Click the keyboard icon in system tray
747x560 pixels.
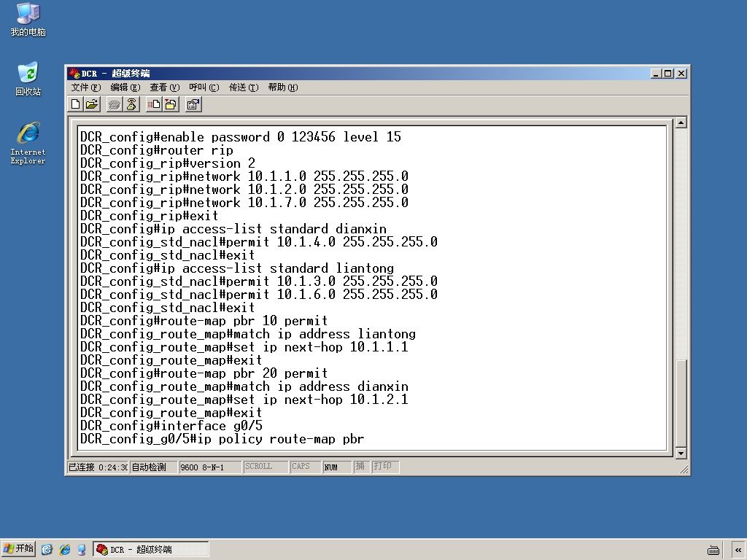tap(713, 550)
